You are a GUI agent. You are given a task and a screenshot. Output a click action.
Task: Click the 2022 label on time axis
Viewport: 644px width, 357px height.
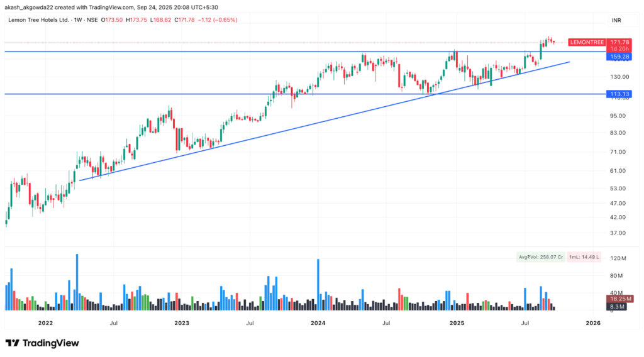45,323
